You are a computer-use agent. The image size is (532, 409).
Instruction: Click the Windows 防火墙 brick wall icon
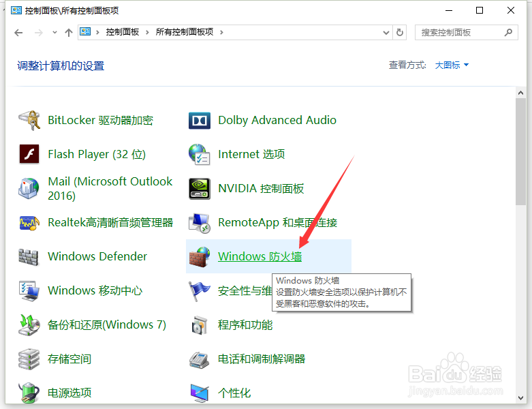(x=200, y=257)
